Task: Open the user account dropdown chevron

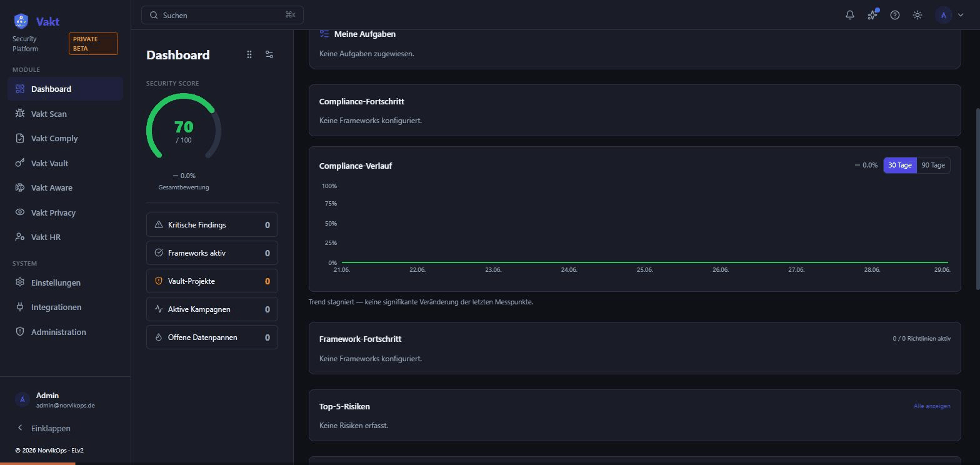Action: pyautogui.click(x=961, y=15)
